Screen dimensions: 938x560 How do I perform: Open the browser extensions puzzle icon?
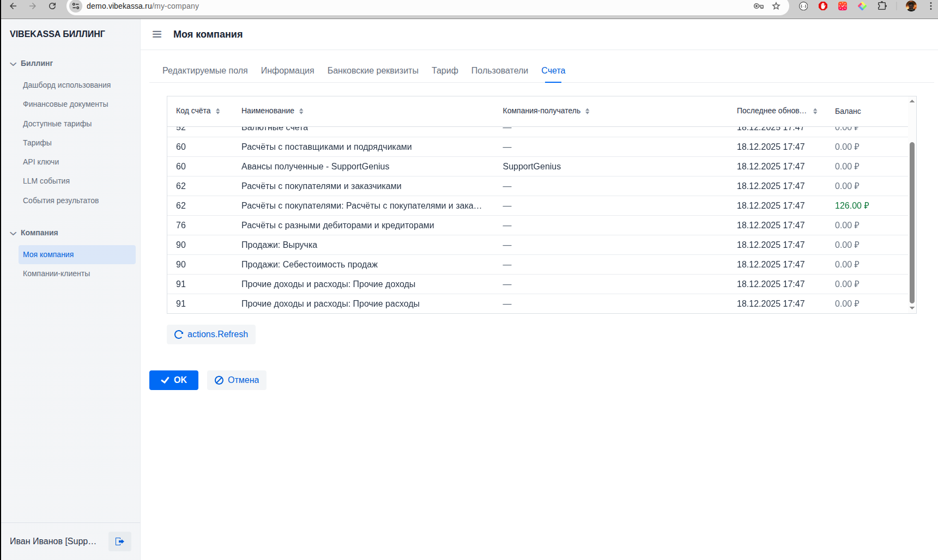882,6
